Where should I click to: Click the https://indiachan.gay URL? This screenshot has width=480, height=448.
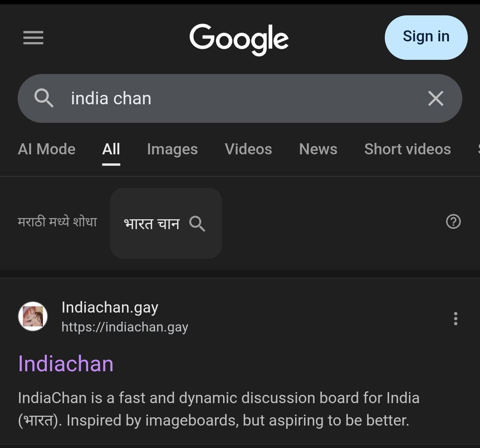click(x=125, y=327)
